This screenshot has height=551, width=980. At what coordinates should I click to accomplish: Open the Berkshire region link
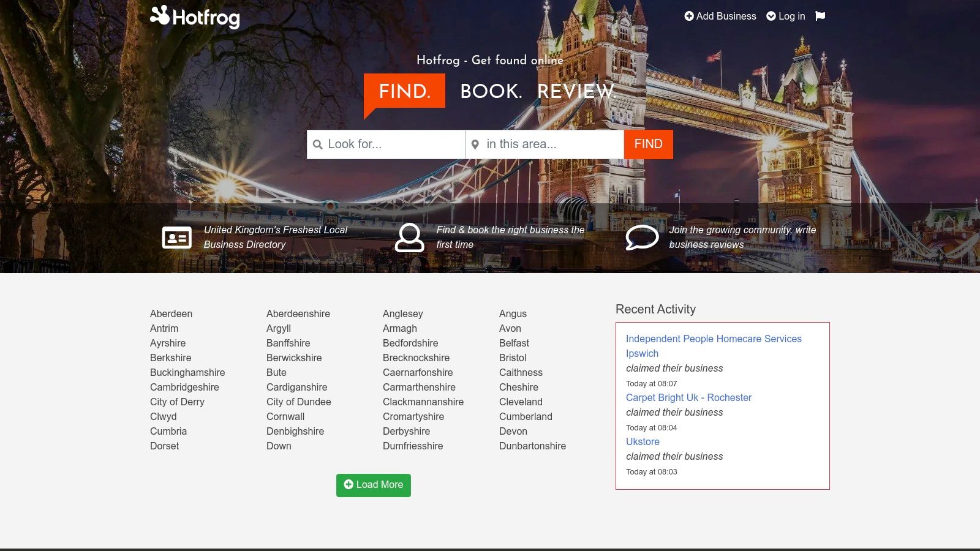click(x=171, y=358)
